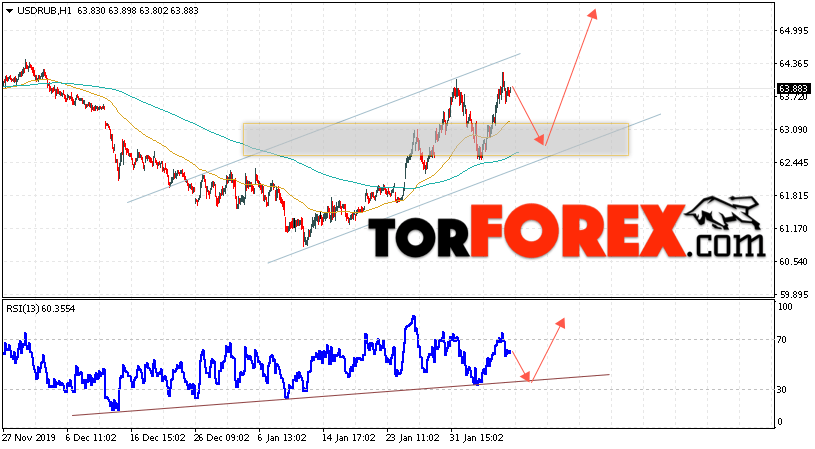This screenshot has width=815, height=449.
Task: Click the 14 Jan 17:02 time label
Action: pyautogui.click(x=350, y=438)
